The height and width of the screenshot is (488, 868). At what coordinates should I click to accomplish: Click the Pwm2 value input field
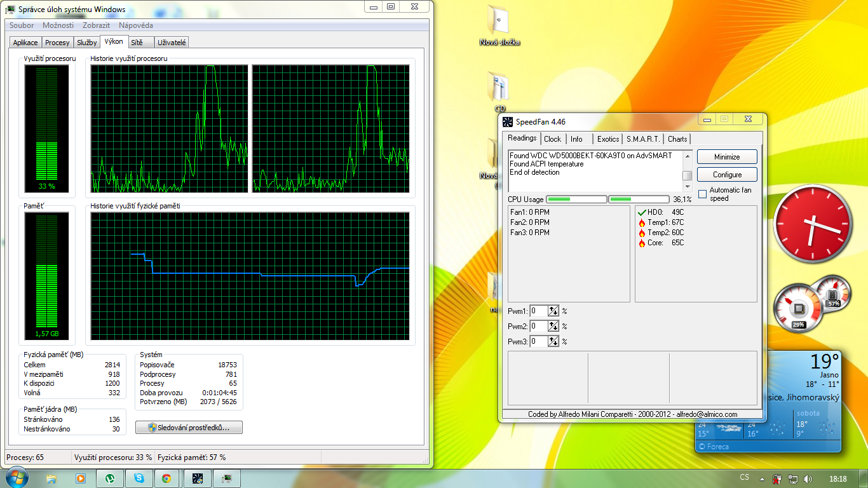538,326
